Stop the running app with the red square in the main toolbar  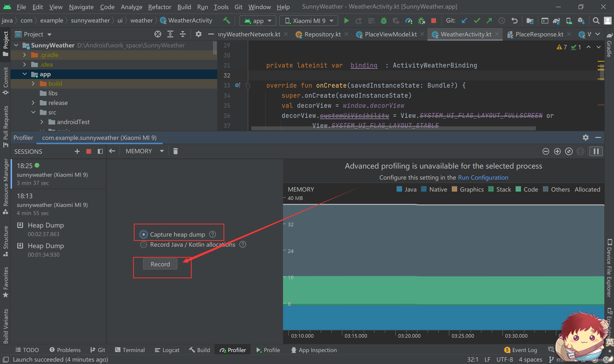pyautogui.click(x=433, y=21)
